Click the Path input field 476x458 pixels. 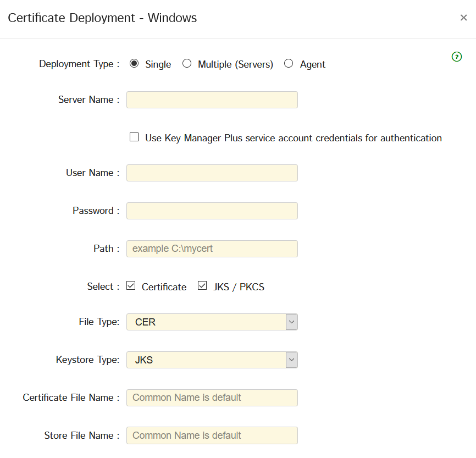pyautogui.click(x=212, y=249)
